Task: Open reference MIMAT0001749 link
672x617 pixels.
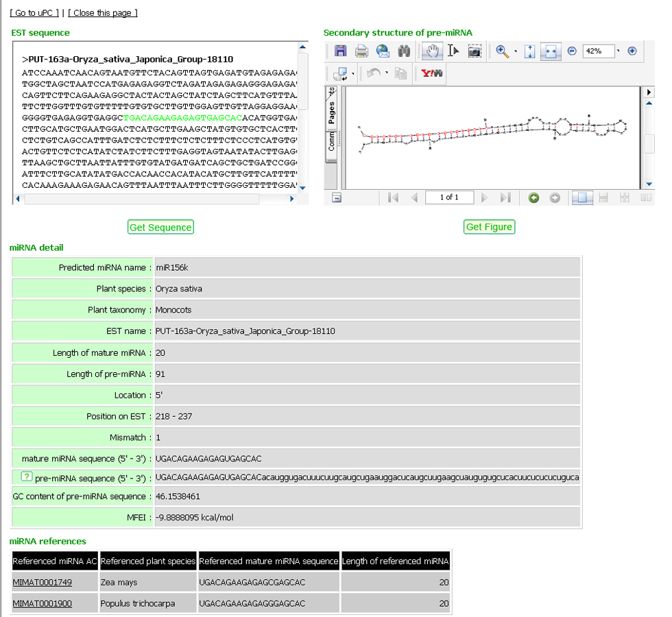Action: click(x=42, y=582)
